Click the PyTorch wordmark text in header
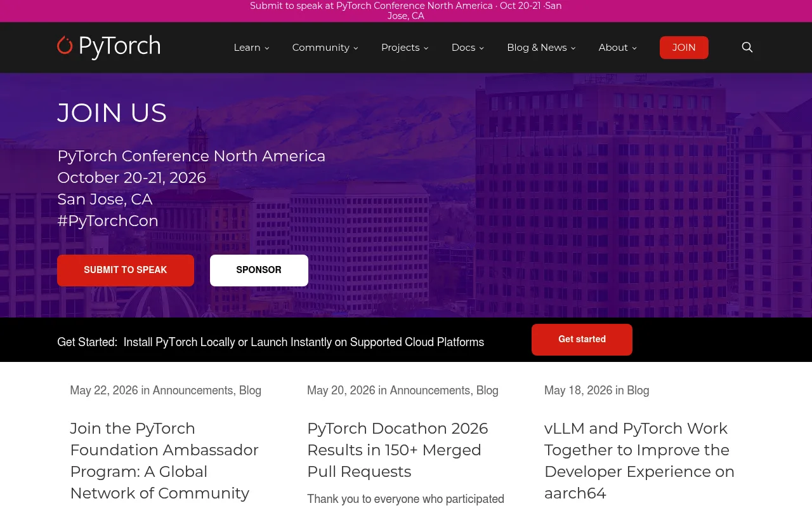This screenshot has height=508, width=812. coord(119,47)
